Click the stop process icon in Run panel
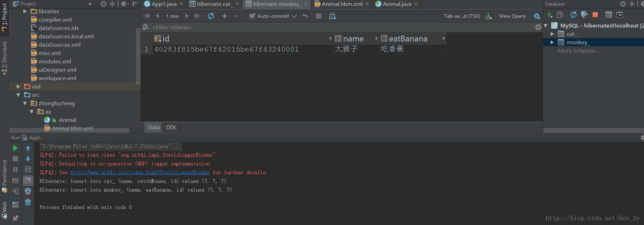644x225 pixels. click(x=15, y=159)
